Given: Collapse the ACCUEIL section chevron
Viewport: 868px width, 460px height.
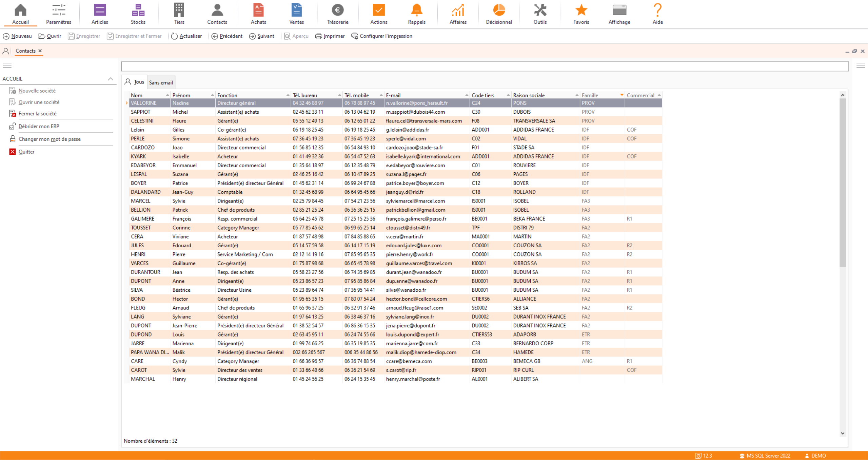Looking at the screenshot, I should [x=111, y=79].
